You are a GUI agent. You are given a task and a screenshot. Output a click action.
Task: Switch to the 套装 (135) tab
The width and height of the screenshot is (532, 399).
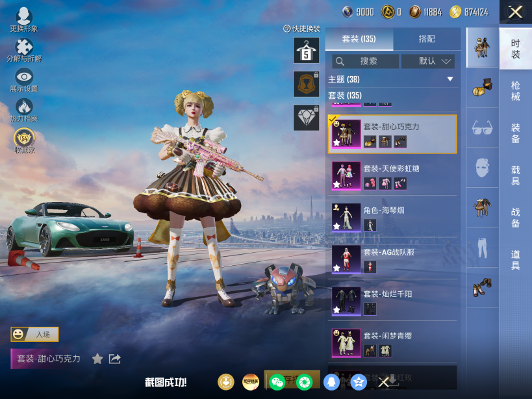[359, 39]
